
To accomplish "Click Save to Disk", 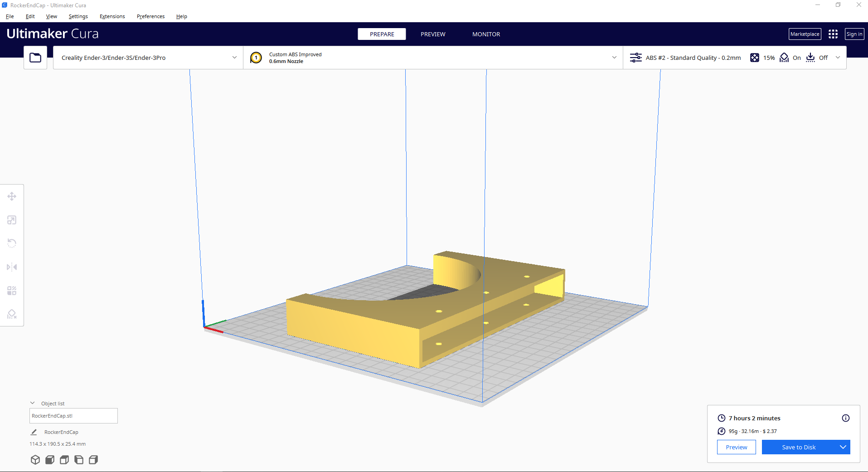I will (799, 447).
